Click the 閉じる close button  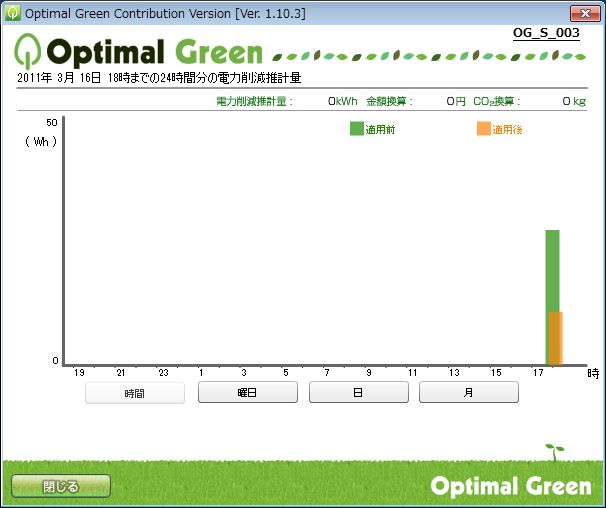tap(61, 486)
